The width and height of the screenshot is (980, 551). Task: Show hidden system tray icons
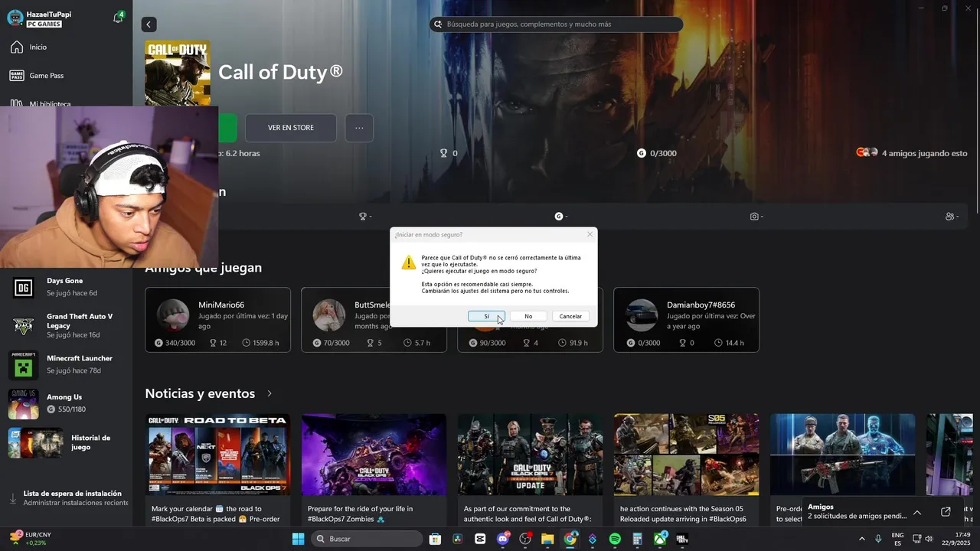pyautogui.click(x=861, y=539)
